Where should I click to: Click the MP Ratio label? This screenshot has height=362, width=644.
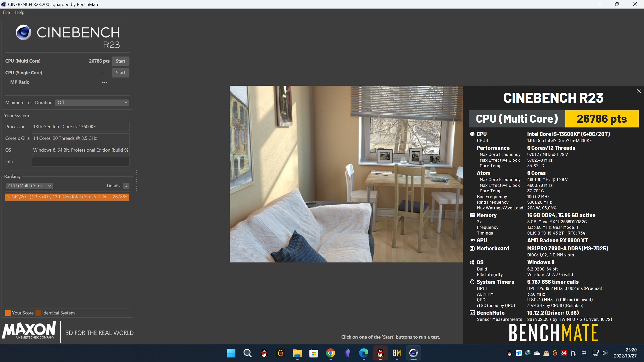[20, 82]
